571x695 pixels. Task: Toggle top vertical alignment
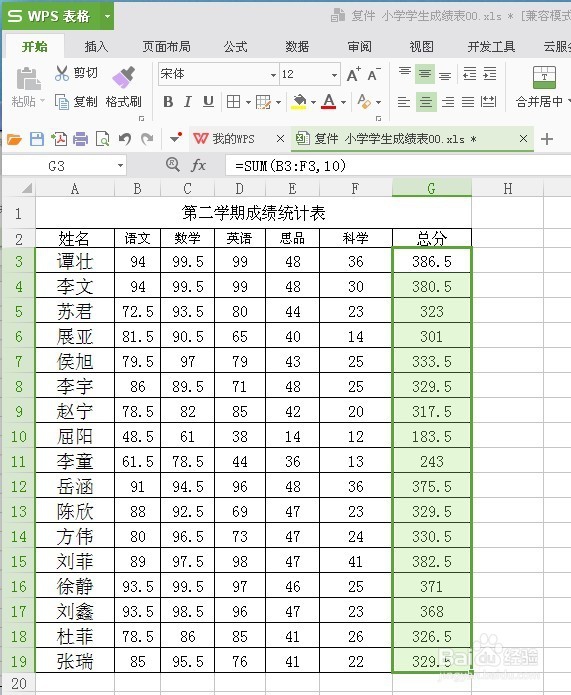[x=405, y=72]
